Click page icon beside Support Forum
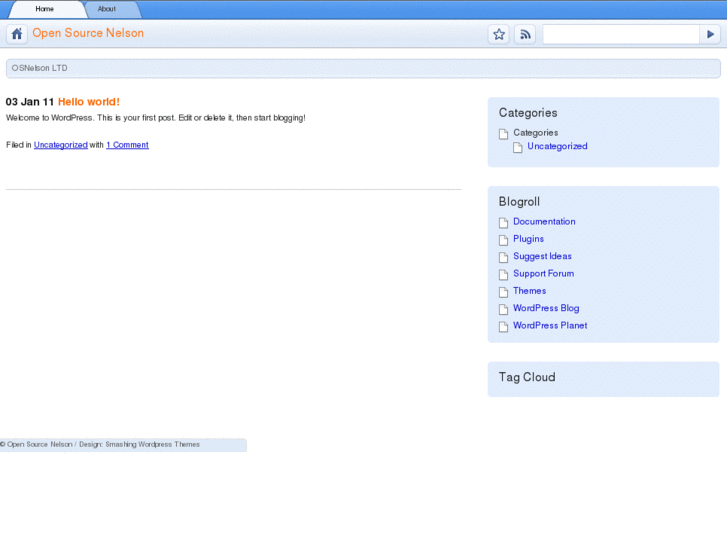Image resolution: width=727 pixels, height=545 pixels. click(504, 275)
